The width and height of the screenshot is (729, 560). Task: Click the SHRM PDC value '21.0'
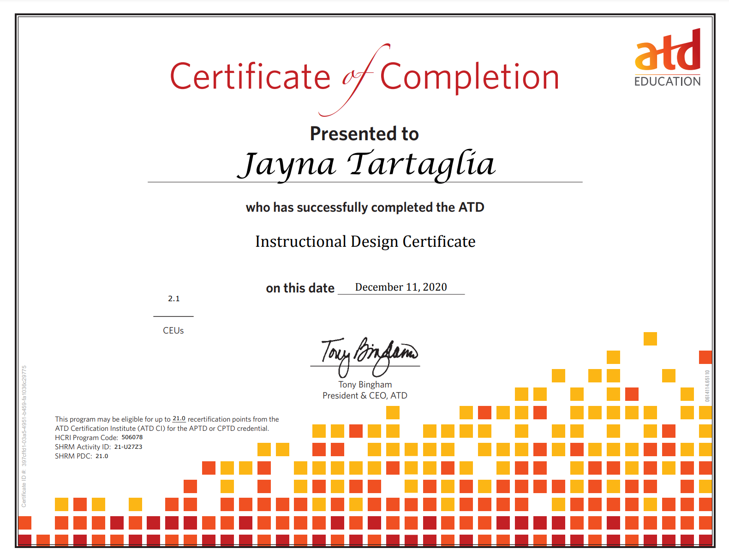tap(102, 456)
